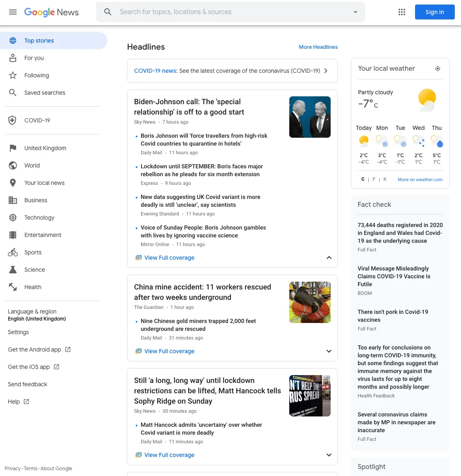Open 'Nine Chinese gold miners trapped' headline
Image resolution: width=461 pixels, height=476 pixels.
click(198, 325)
